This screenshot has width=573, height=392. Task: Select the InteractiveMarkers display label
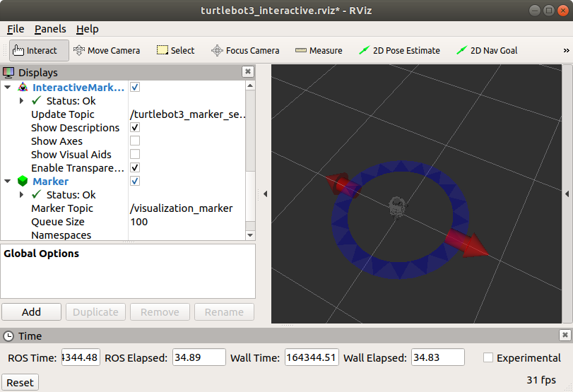tap(78, 88)
